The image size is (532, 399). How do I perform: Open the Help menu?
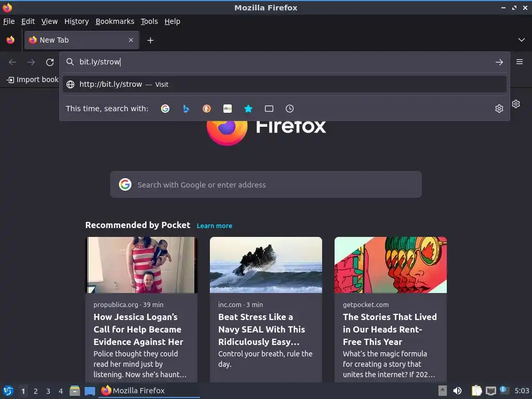[x=172, y=21]
